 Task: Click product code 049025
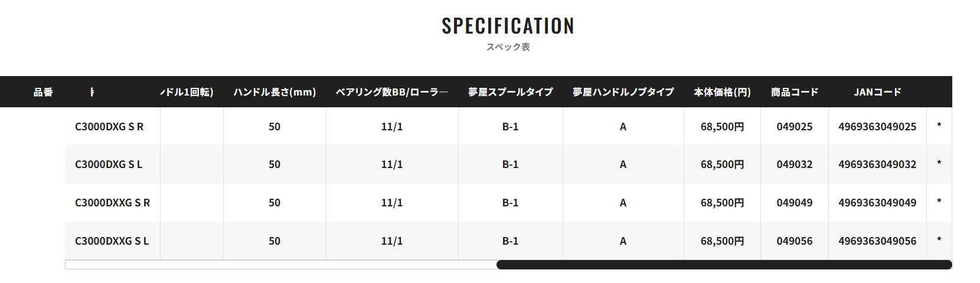pos(794,127)
